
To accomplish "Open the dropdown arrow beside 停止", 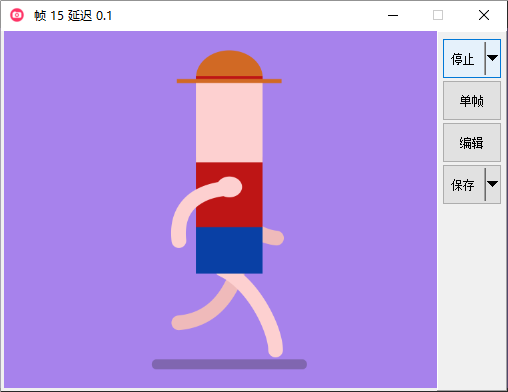I will pyautogui.click(x=493, y=58).
